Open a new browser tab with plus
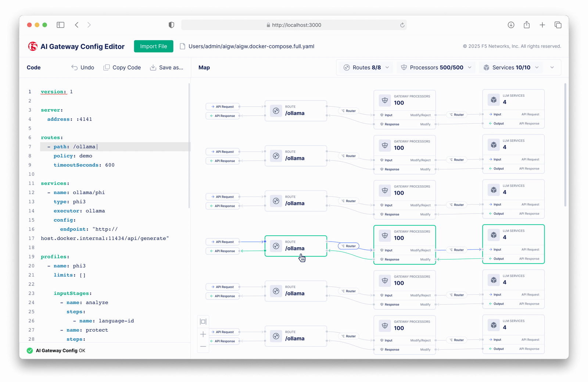This screenshot has width=588, height=382. (542, 25)
